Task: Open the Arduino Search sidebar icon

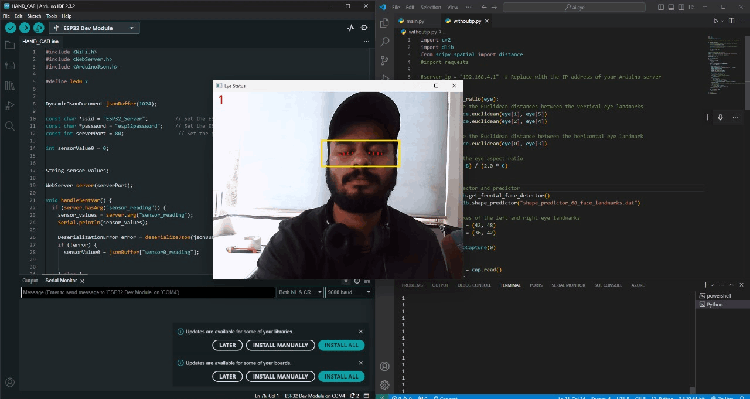Action: tap(10, 126)
